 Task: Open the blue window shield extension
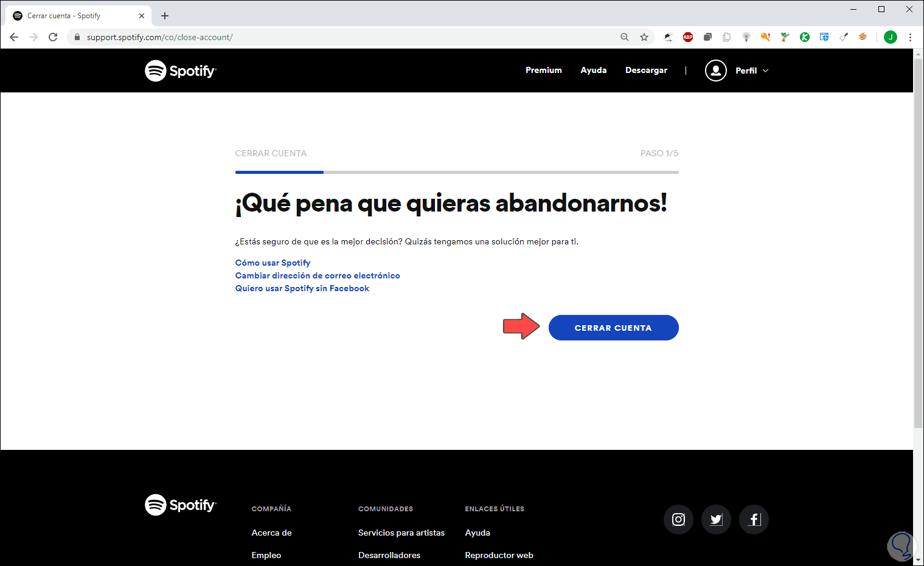click(x=824, y=37)
